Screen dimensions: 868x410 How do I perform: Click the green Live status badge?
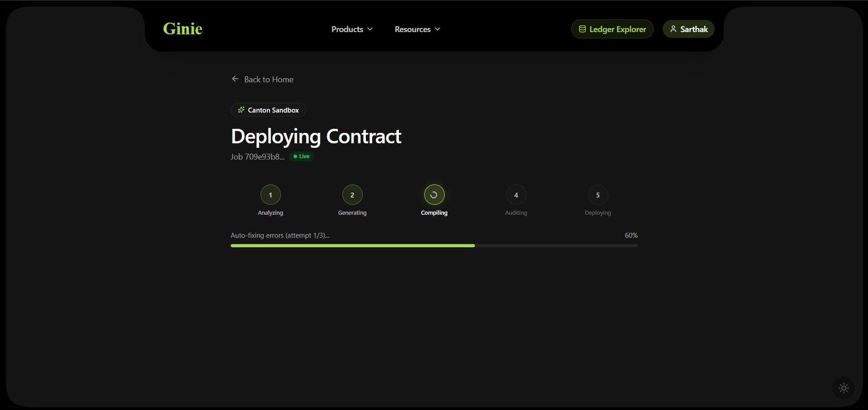[x=301, y=156]
